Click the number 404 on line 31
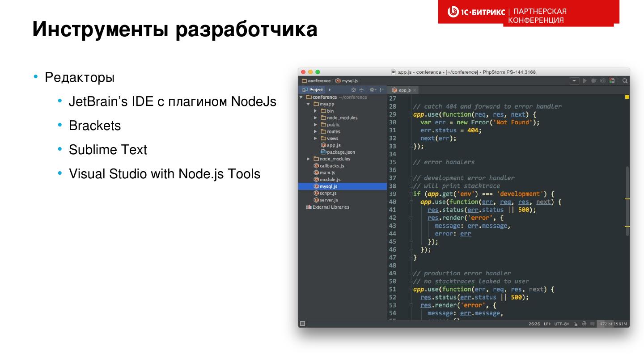The height and width of the screenshot is (362, 644). pyautogui.click(x=473, y=130)
